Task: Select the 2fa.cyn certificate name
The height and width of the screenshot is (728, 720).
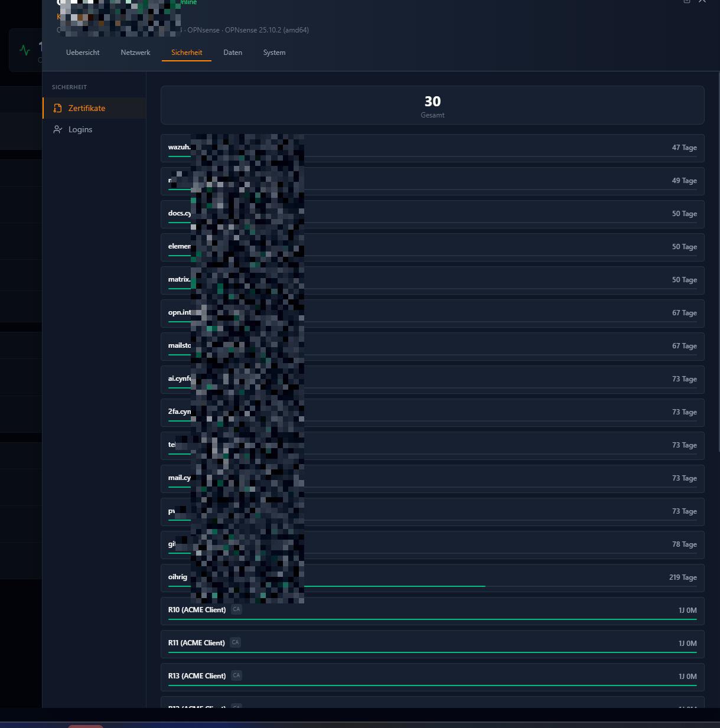Action: [180, 412]
